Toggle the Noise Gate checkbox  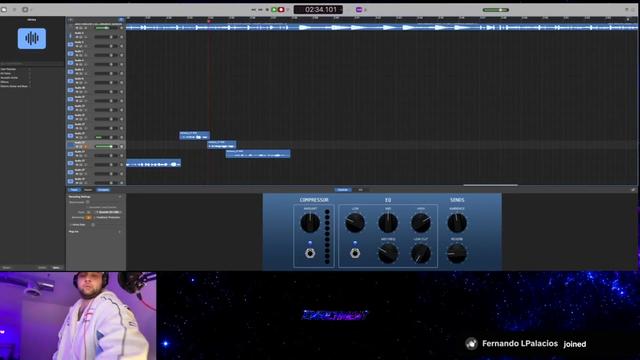(93, 224)
